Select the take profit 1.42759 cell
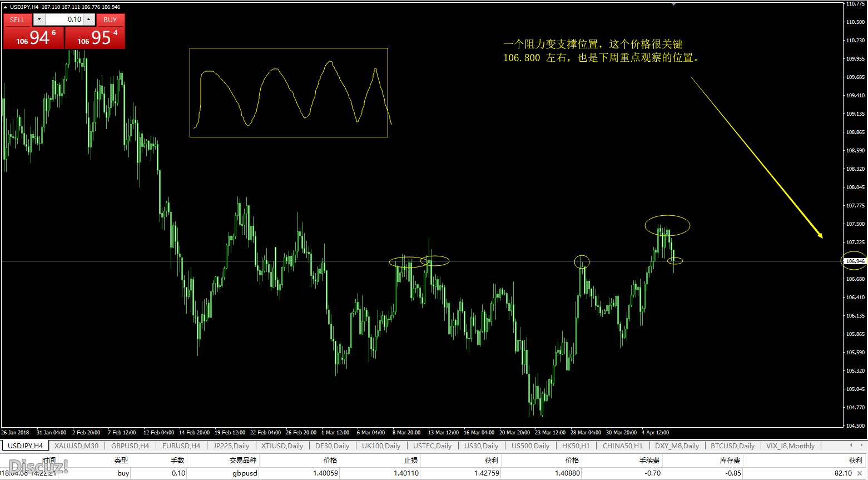 487,473
